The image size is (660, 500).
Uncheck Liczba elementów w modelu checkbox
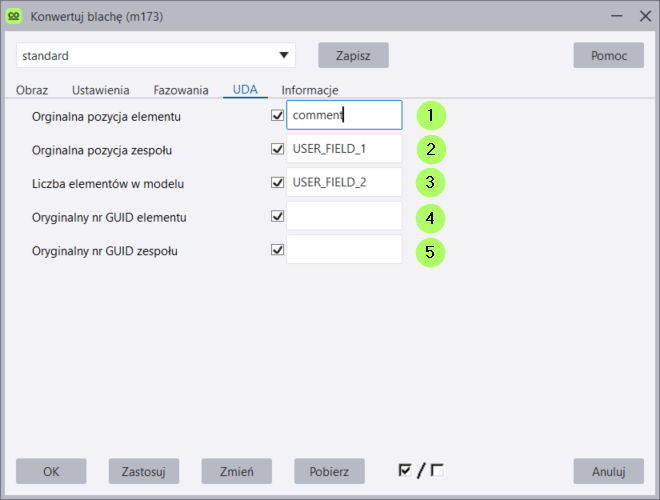277,183
